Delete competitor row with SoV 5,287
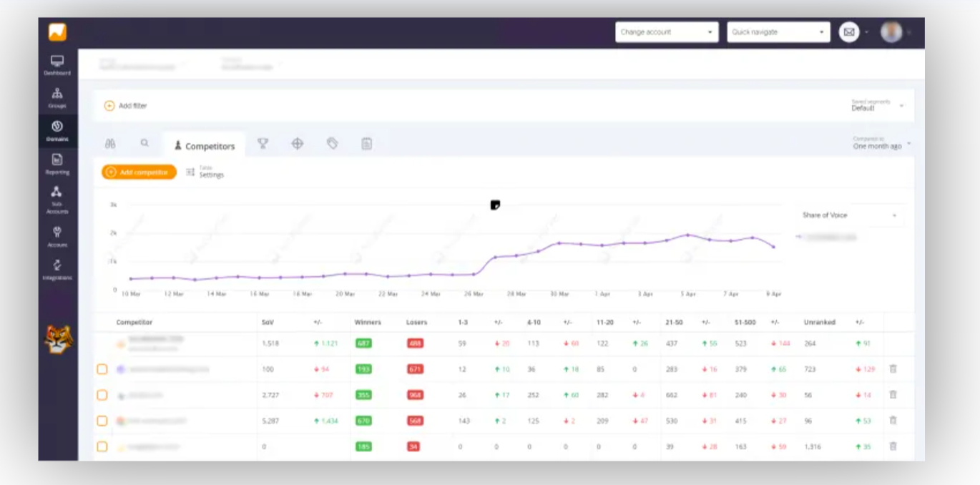Viewport: 980px width, 485px height. 893,420
